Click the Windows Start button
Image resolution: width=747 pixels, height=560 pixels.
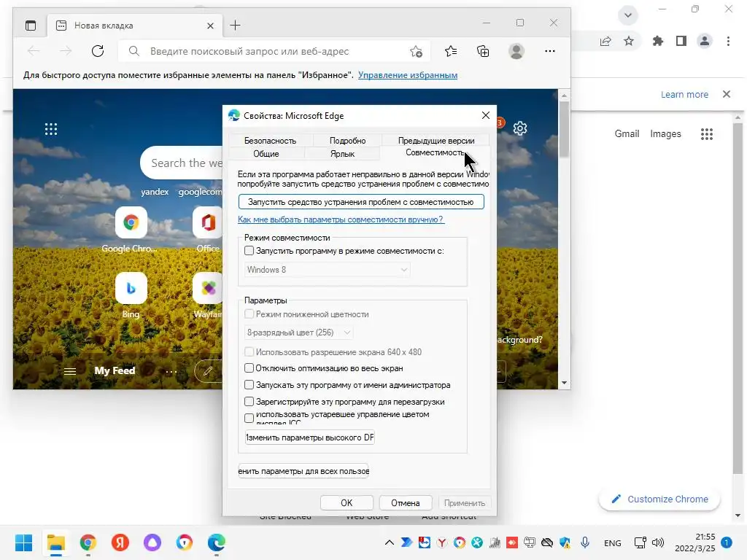tap(24, 542)
